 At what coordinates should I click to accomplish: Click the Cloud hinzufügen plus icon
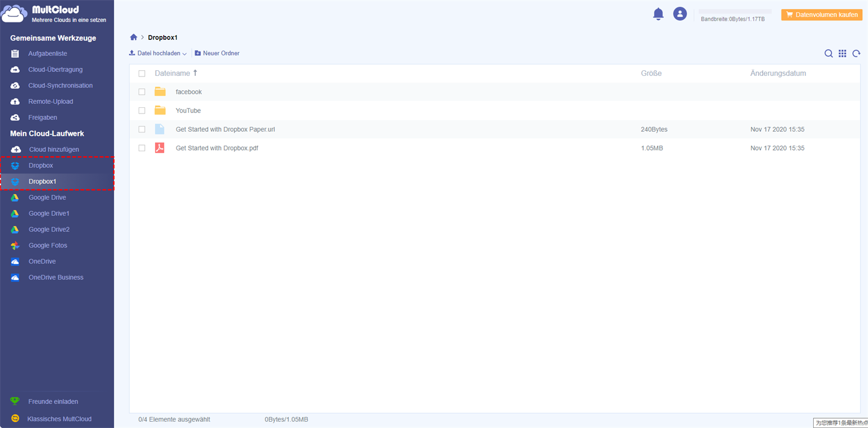pos(16,150)
